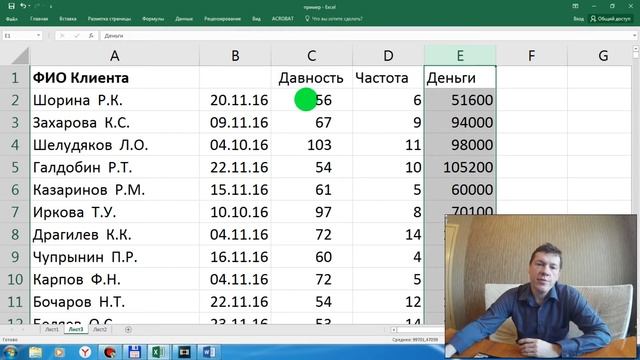Image resolution: width=640 pixels, height=360 pixels.
Task: Open the Файл menu
Action: coord(12,19)
